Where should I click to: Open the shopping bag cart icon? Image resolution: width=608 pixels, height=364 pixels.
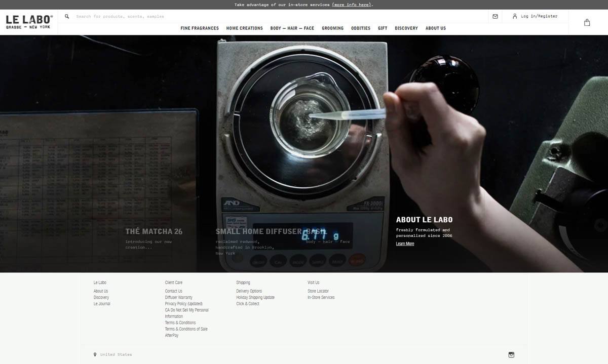pos(587,22)
